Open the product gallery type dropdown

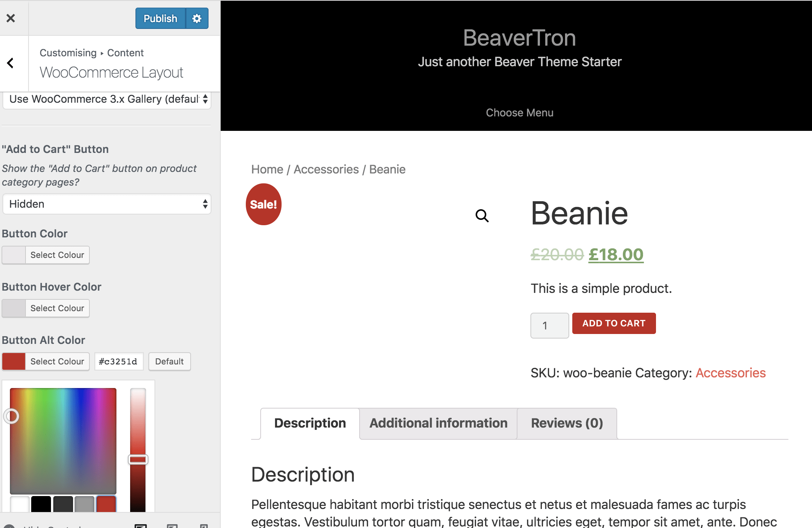tap(107, 99)
